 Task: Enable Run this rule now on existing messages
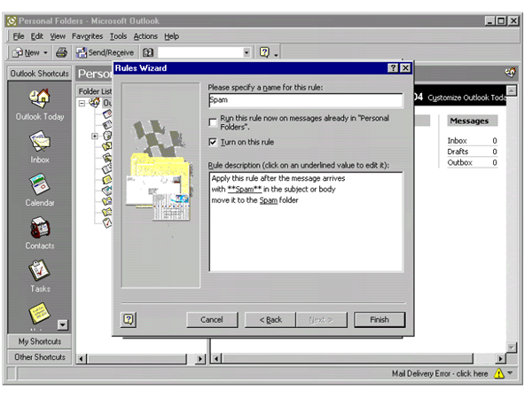[213, 122]
